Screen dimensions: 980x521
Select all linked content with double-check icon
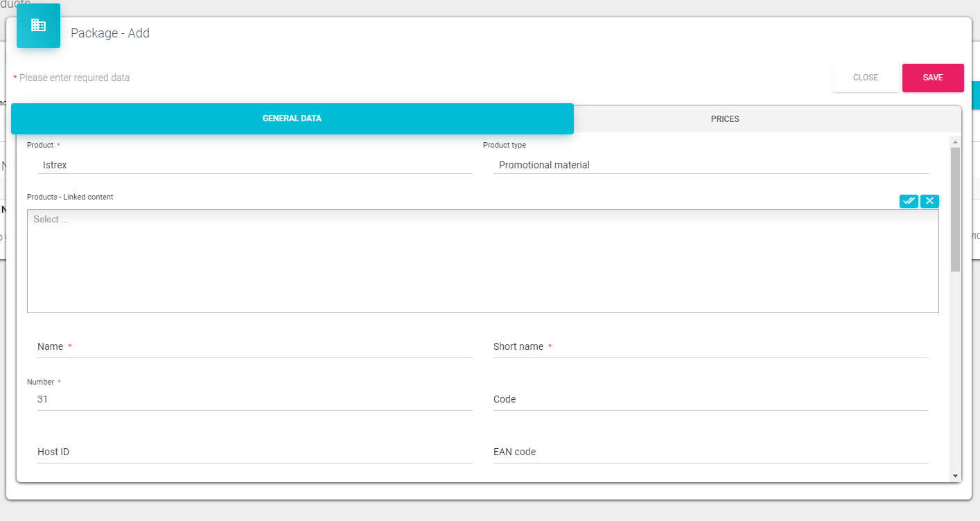(x=909, y=201)
